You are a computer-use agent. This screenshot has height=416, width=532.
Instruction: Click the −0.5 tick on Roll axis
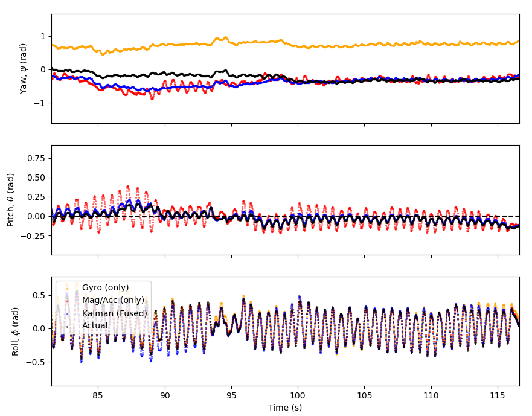coord(36,362)
